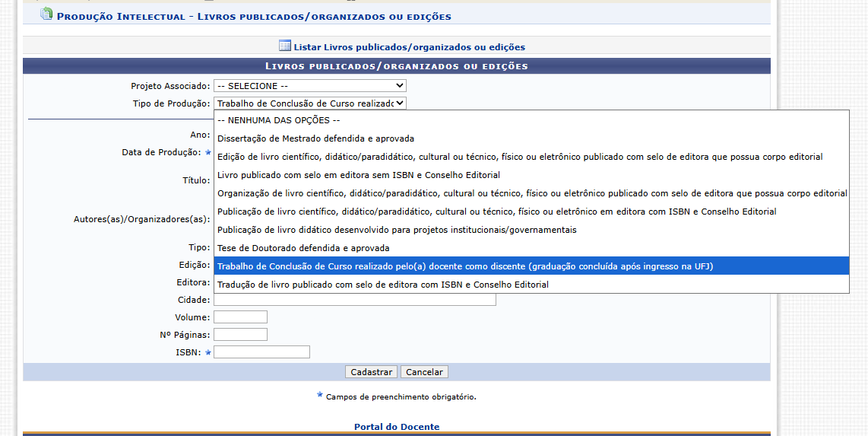Select Edição de livro científico option

(x=531, y=157)
